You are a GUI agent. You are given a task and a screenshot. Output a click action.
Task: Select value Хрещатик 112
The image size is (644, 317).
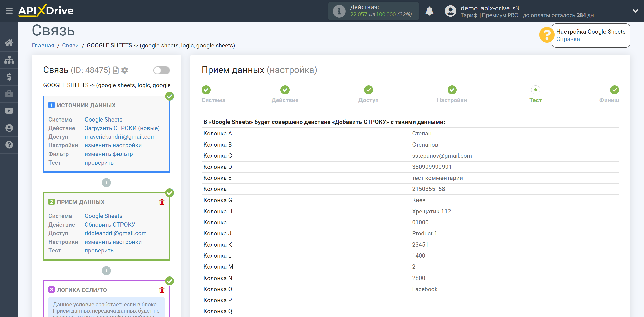pyautogui.click(x=431, y=211)
